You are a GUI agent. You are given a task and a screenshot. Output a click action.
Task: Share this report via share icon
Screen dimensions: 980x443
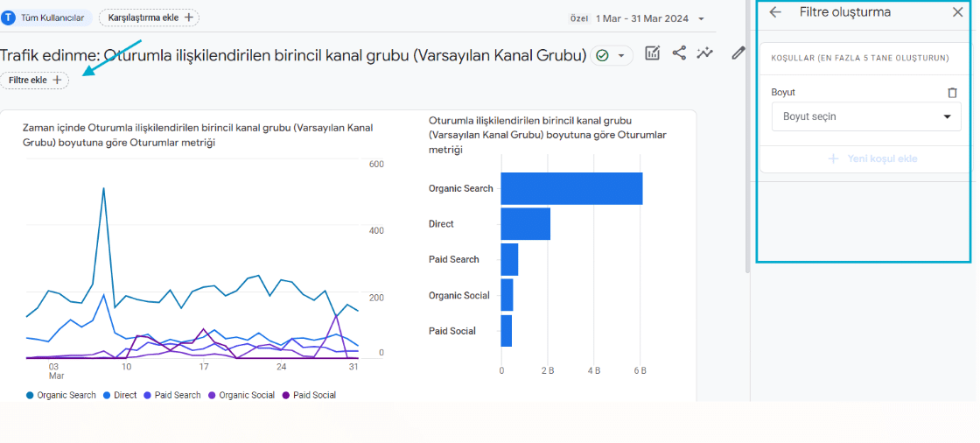tap(679, 53)
